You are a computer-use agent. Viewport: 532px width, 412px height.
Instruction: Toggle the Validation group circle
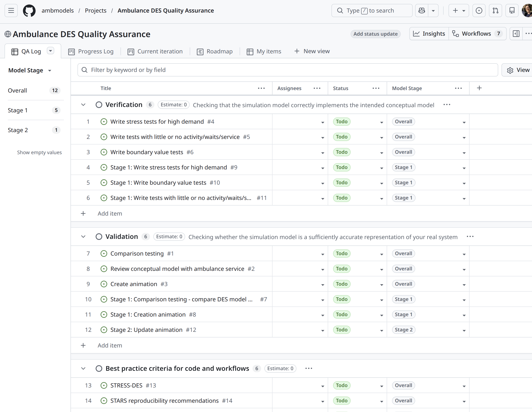point(99,237)
